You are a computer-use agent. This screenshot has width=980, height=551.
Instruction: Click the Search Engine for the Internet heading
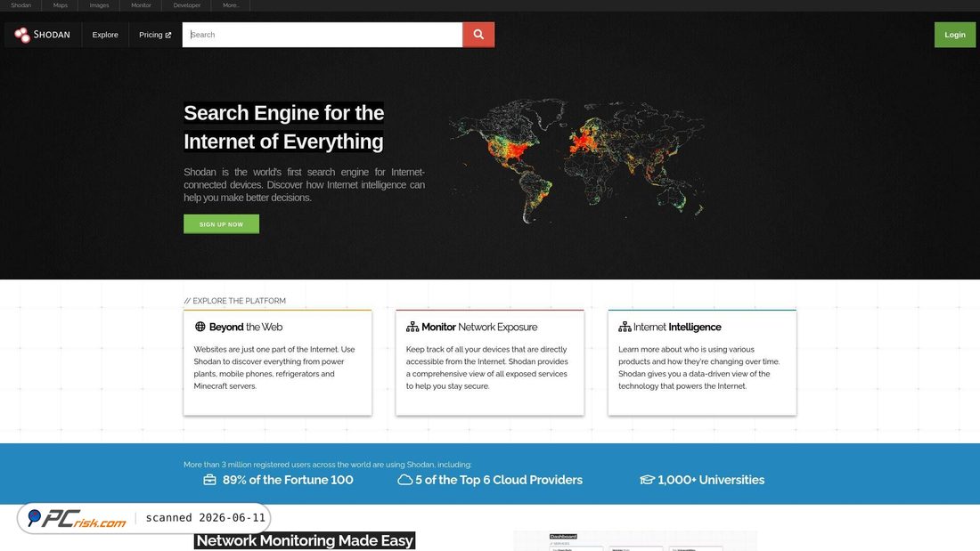click(283, 126)
